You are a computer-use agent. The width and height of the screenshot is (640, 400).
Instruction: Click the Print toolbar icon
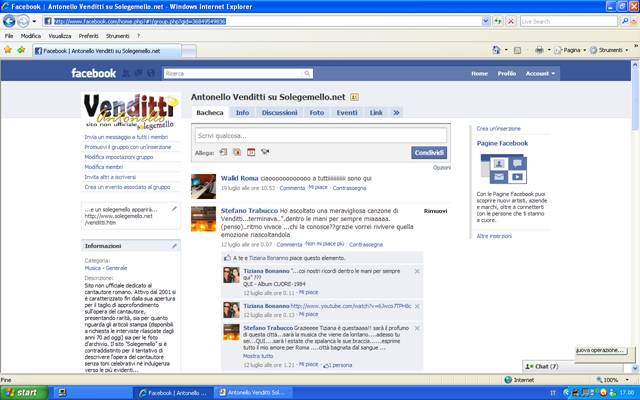pos(539,50)
